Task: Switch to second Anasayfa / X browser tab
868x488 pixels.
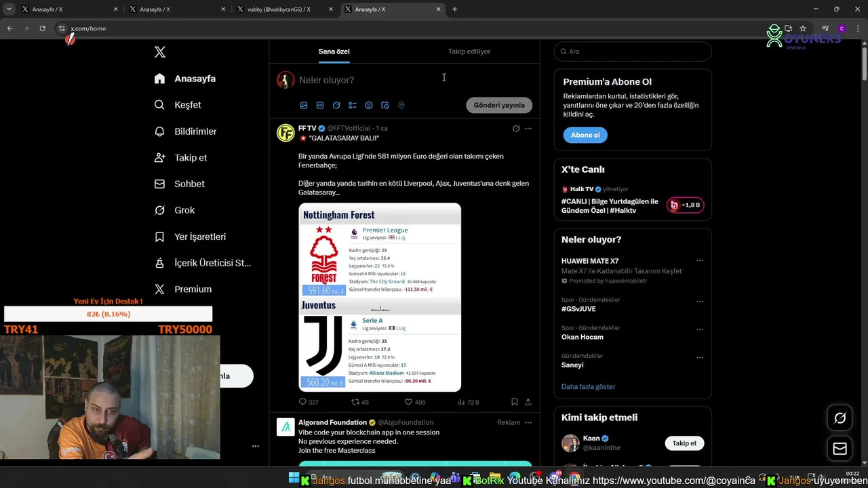Action: [x=176, y=9]
